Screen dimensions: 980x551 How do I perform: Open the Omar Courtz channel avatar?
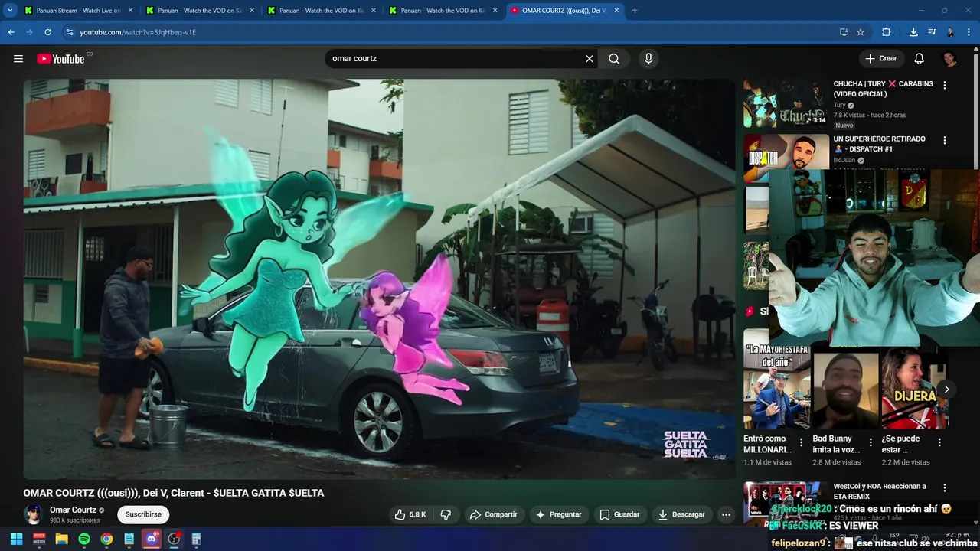point(34,514)
